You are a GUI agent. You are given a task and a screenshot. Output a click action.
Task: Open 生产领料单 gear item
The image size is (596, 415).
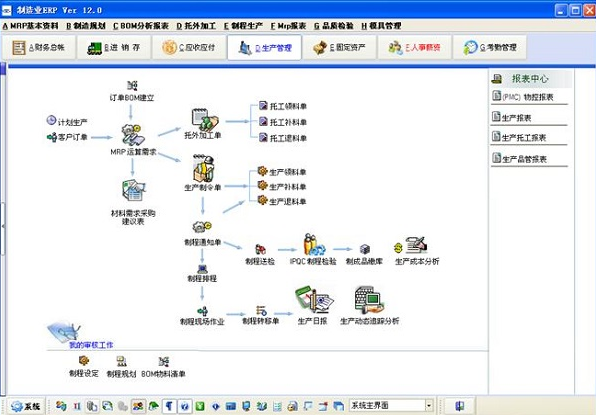pos(282,172)
